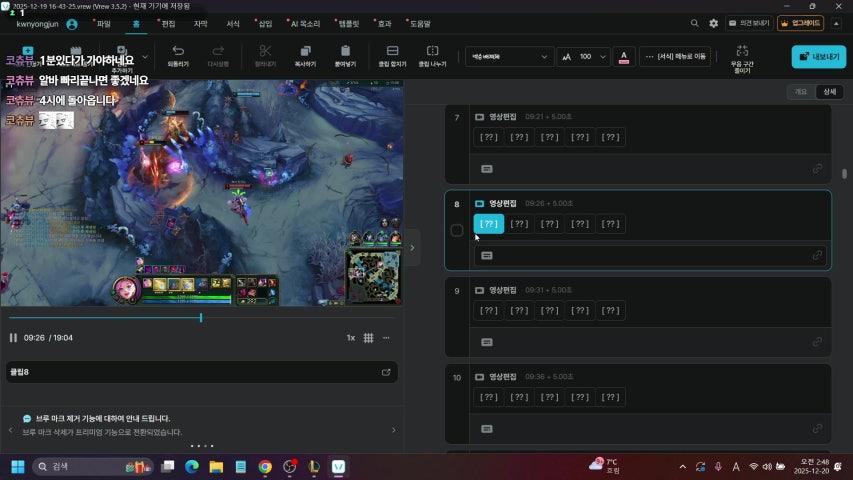Click the subtitle icon in clip 8
This screenshot has height=480, width=853.
click(487, 256)
